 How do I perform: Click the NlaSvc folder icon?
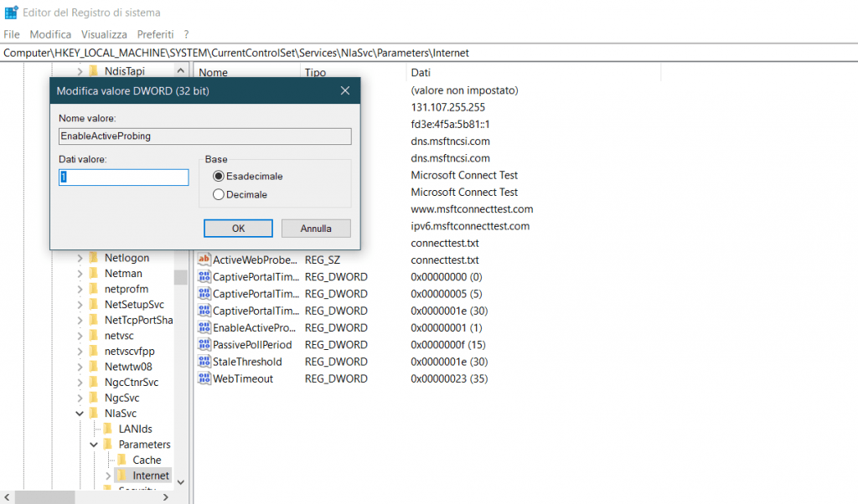pos(94,414)
